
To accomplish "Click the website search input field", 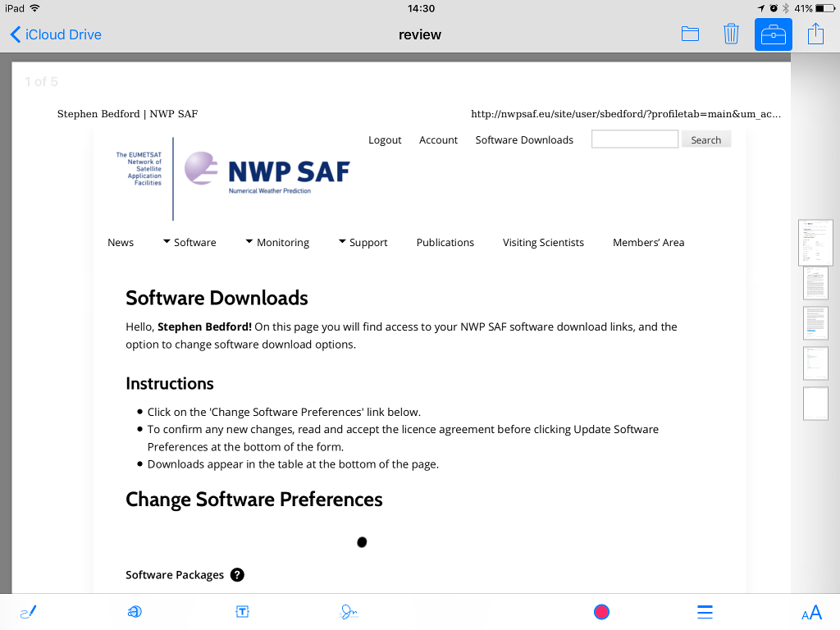I will 635,139.
